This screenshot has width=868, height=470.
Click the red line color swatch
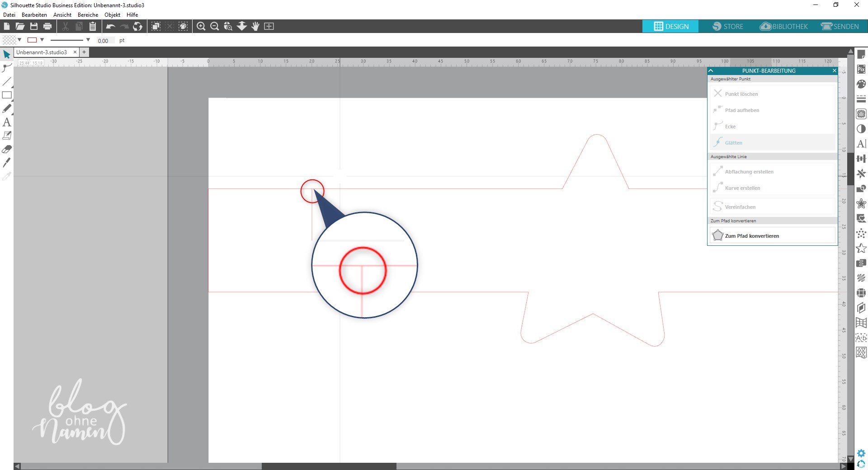pos(32,40)
